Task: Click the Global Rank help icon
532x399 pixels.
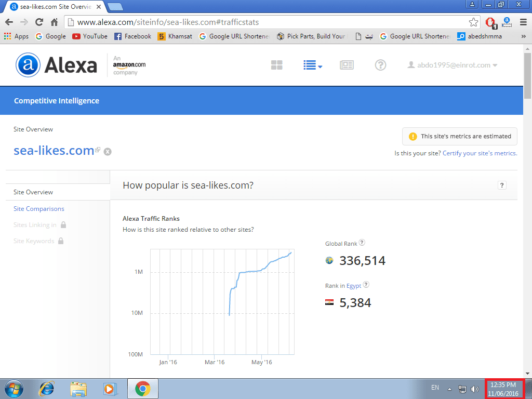Action: click(362, 243)
